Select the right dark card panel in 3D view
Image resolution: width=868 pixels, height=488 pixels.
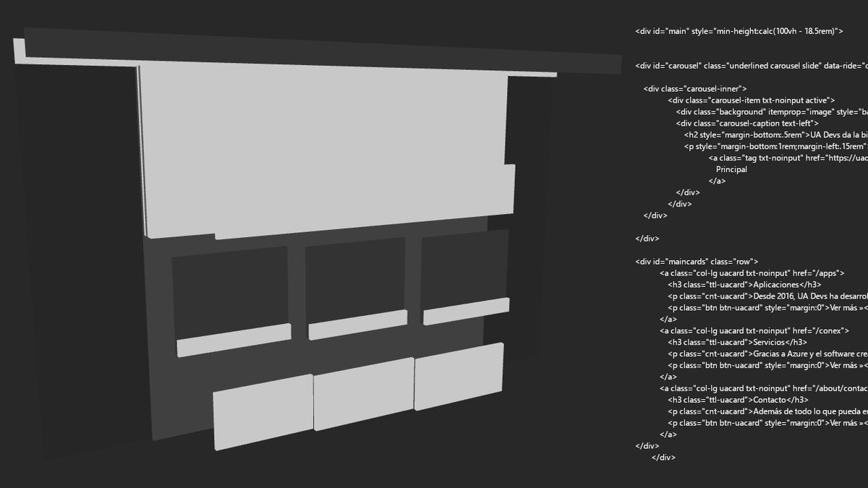coord(464,271)
